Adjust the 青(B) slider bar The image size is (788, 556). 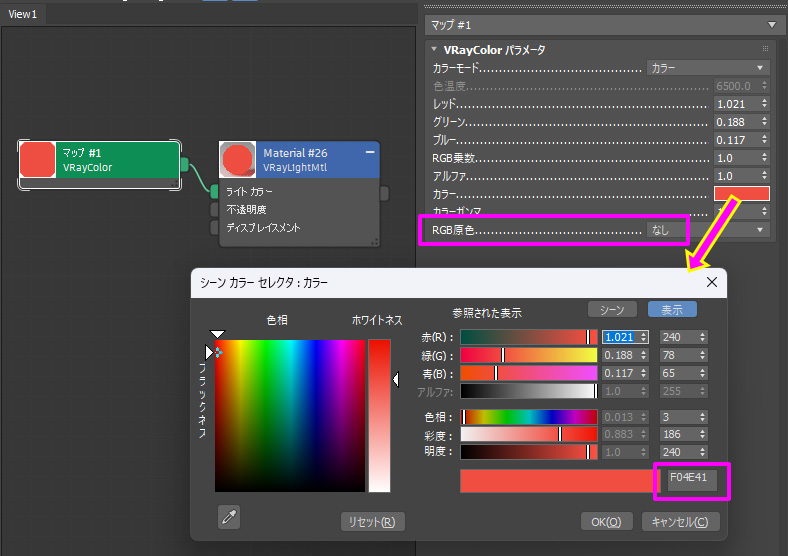point(529,373)
